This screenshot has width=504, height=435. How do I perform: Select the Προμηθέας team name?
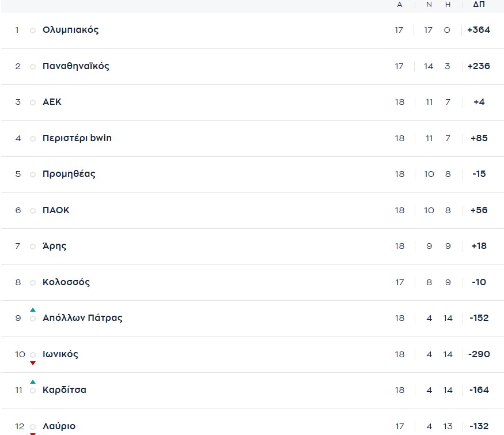click(x=69, y=174)
